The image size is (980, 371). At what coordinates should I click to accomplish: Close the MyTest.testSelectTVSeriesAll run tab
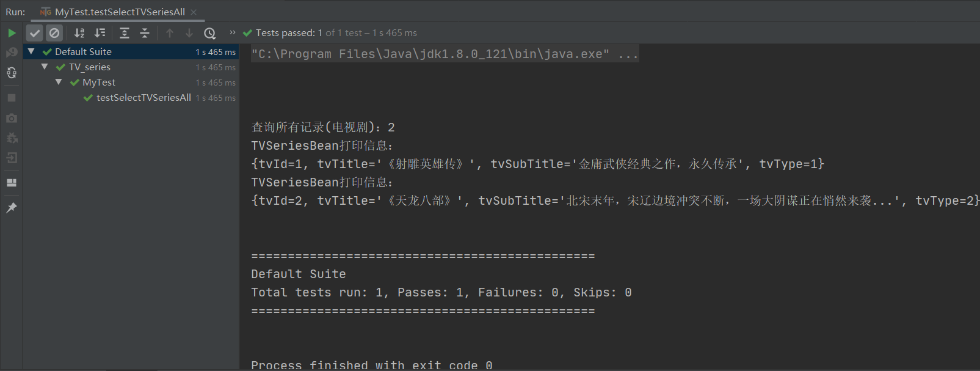point(194,12)
